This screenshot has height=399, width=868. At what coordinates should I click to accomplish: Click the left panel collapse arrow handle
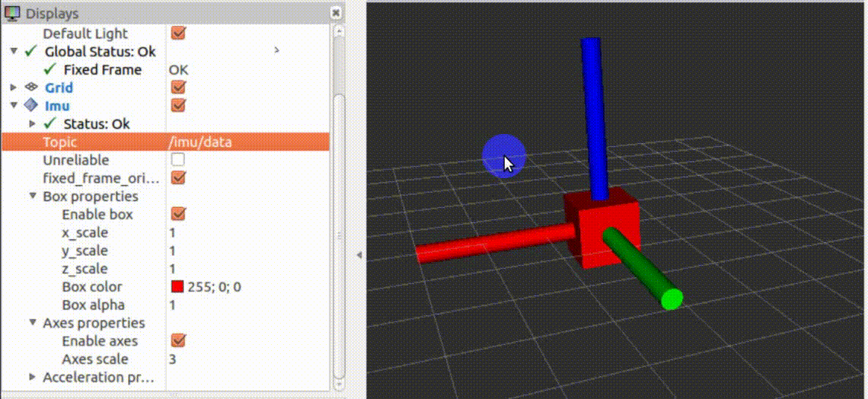coord(359,255)
